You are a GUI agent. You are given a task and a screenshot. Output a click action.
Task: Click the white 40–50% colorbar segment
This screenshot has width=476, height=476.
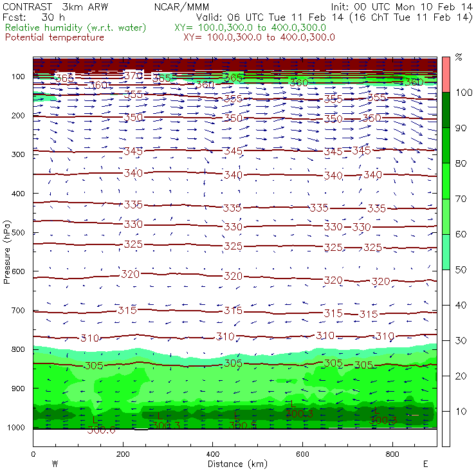coord(446,288)
